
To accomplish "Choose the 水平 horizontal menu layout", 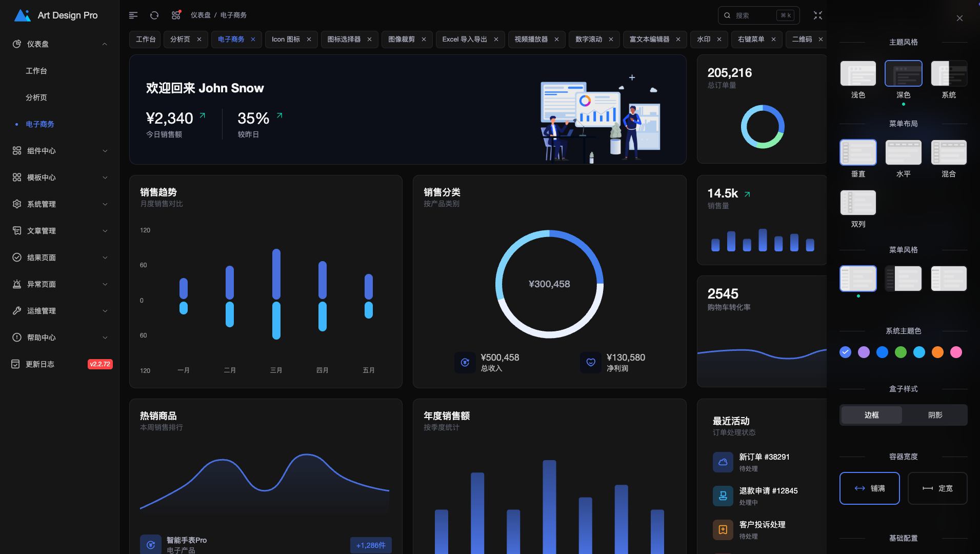I will (903, 153).
